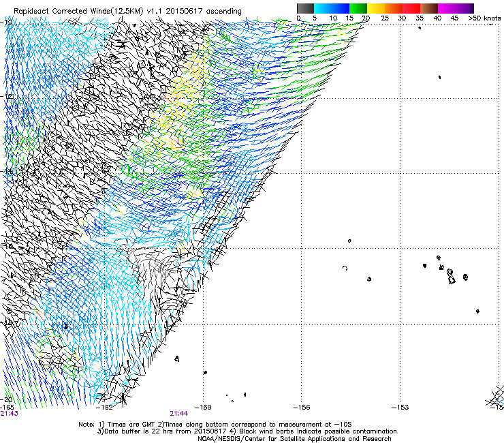Click the '-153' longitude axis label
Image resolution: width=504 pixels, height=443 pixels.
point(400,408)
